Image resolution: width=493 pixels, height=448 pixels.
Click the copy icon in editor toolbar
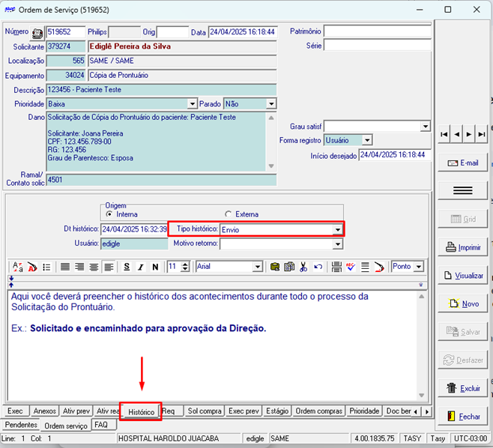(289, 267)
